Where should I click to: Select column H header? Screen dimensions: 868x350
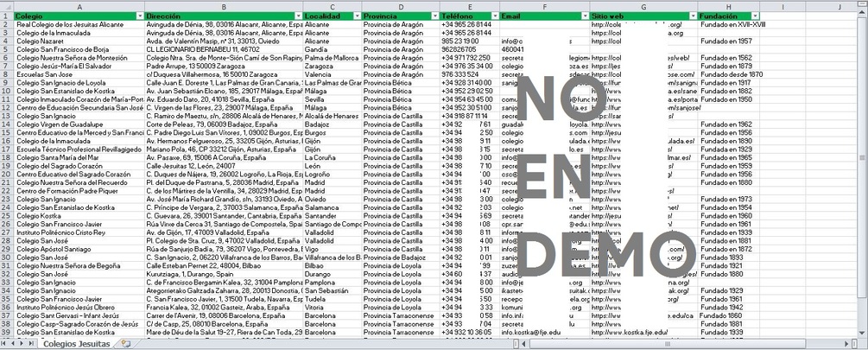tap(728, 7)
